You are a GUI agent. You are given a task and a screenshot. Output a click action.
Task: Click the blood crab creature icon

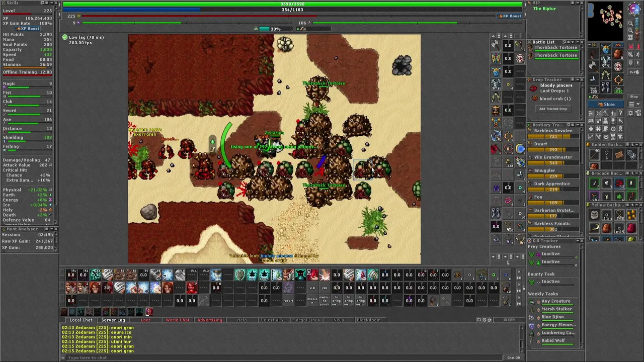pyautogui.click(x=535, y=98)
